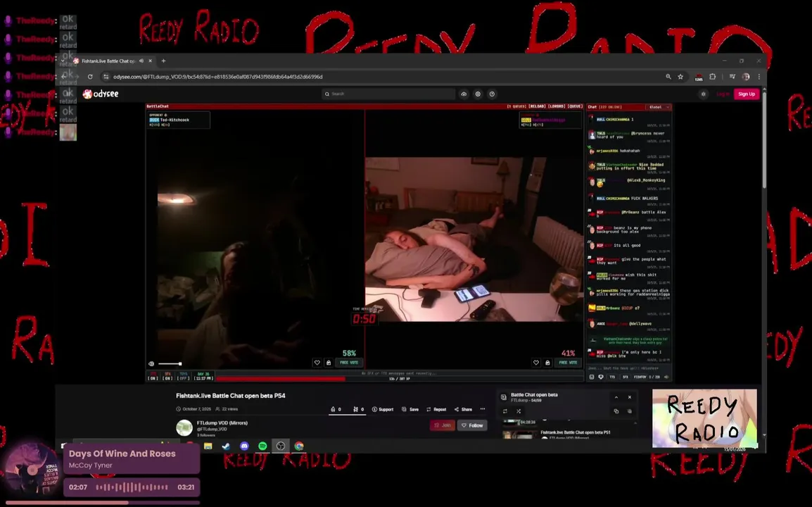The image size is (812, 507).
Task: Click the lock icon beside the left FREE VOTE
Action: (329, 363)
